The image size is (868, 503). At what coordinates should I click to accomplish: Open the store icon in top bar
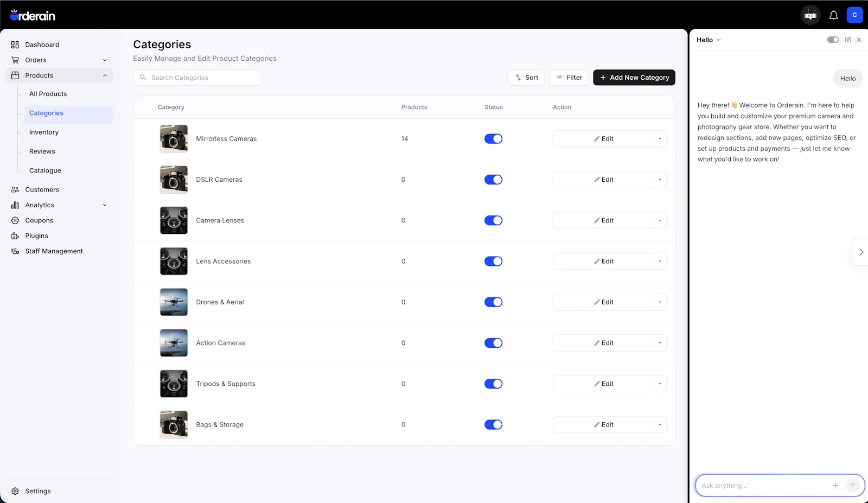coord(810,15)
